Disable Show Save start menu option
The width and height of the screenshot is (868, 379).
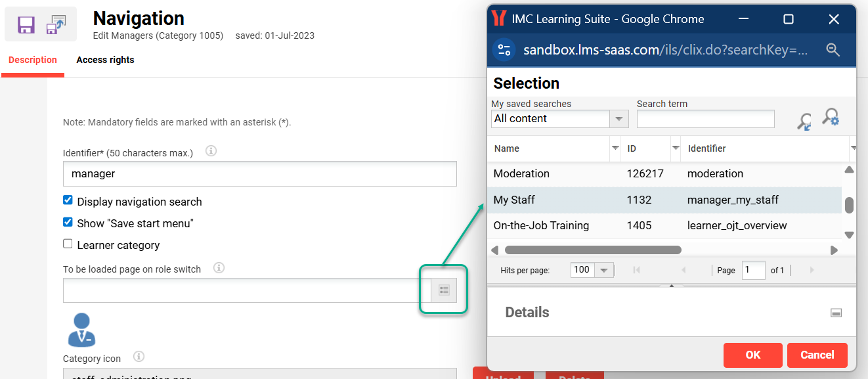tap(68, 222)
